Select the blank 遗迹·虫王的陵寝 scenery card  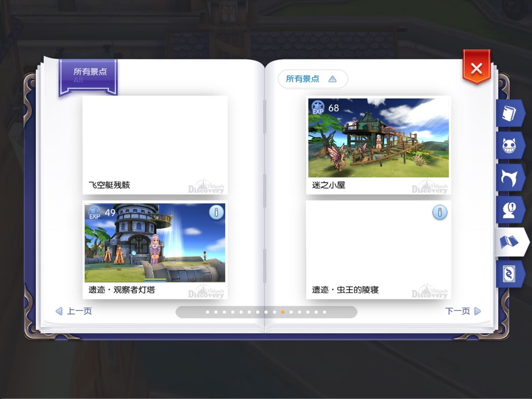pyautogui.click(x=378, y=250)
